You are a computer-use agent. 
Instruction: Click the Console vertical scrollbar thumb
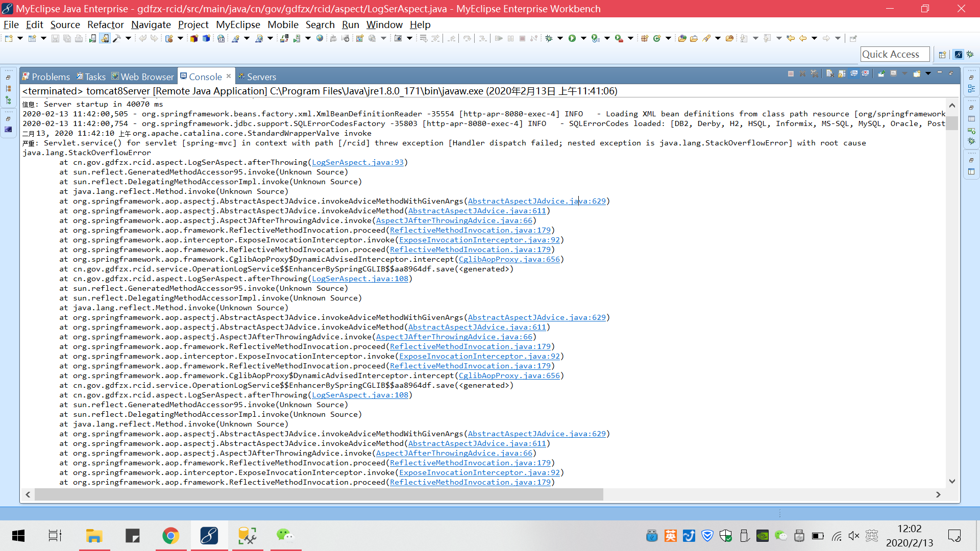(x=952, y=123)
